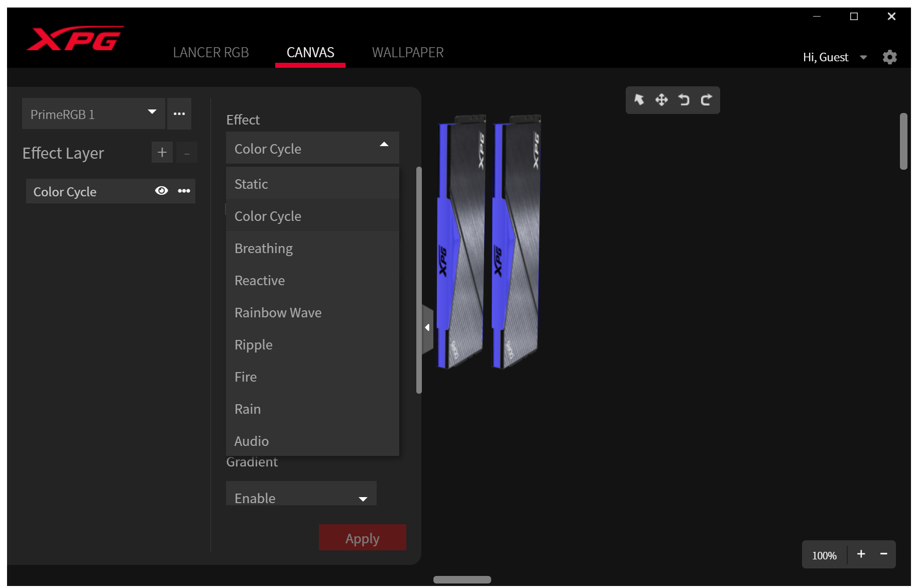Select the pointer selection tool
The image size is (916, 588).
pyautogui.click(x=639, y=100)
